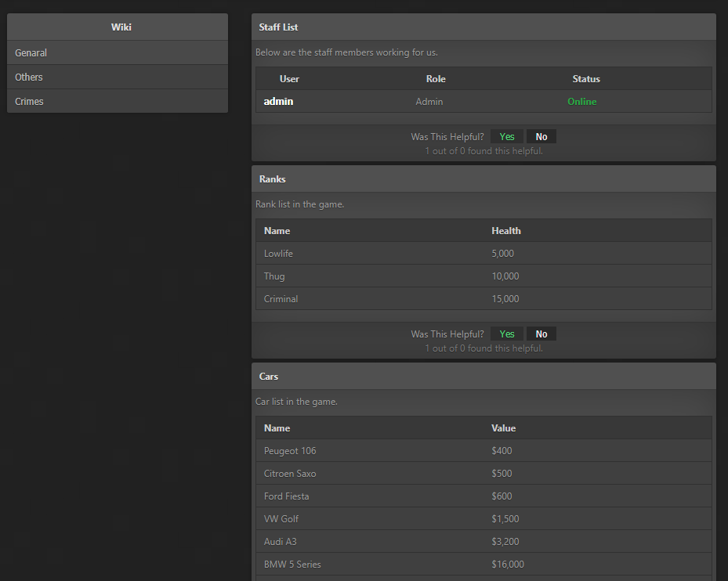
Task: Open the Genaral wiki category
Action: tap(31, 53)
